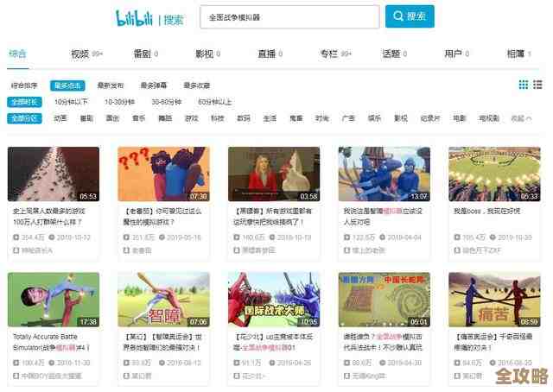Viewport: 553px width, 392px height.
Task: Click uploader icon beside 黑镖客梦回
Action: pyautogui.click(x=237, y=250)
